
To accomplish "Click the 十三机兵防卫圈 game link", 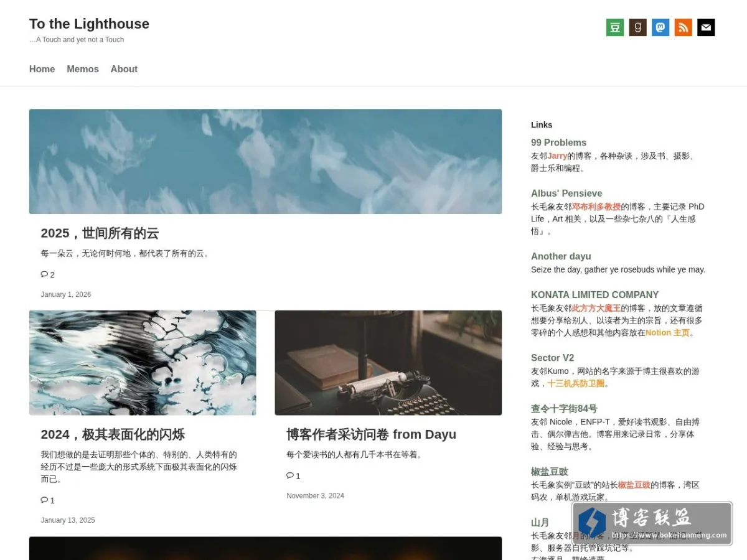I will (576, 384).
